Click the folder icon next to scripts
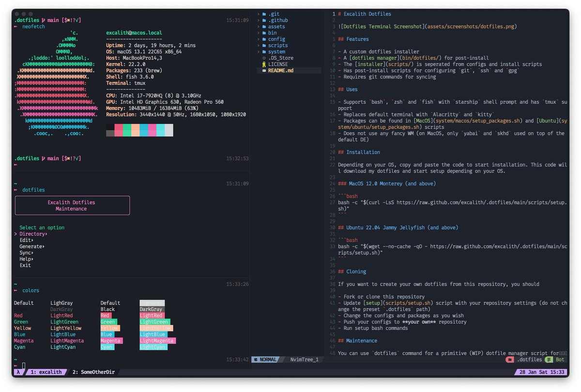The image size is (581, 392). (x=264, y=45)
